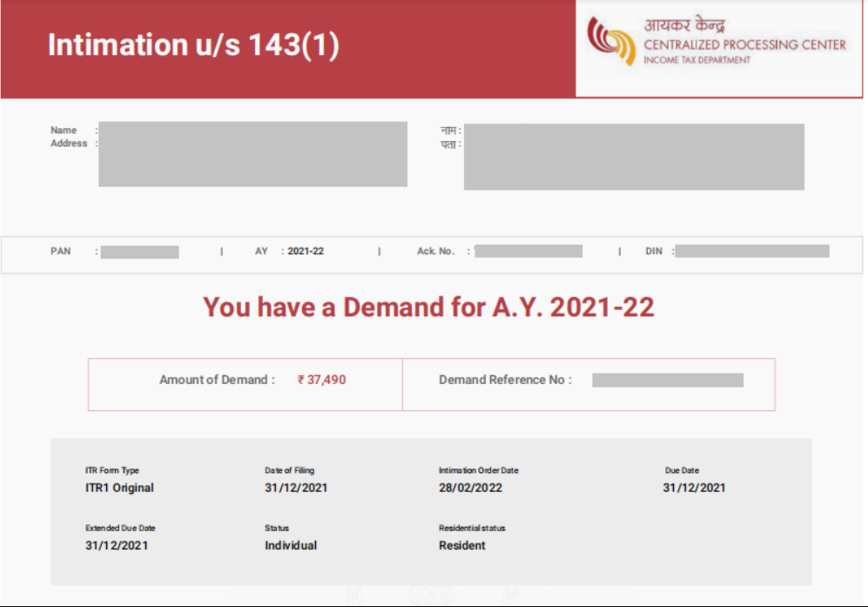Click the Date of Filing value

tap(296, 488)
